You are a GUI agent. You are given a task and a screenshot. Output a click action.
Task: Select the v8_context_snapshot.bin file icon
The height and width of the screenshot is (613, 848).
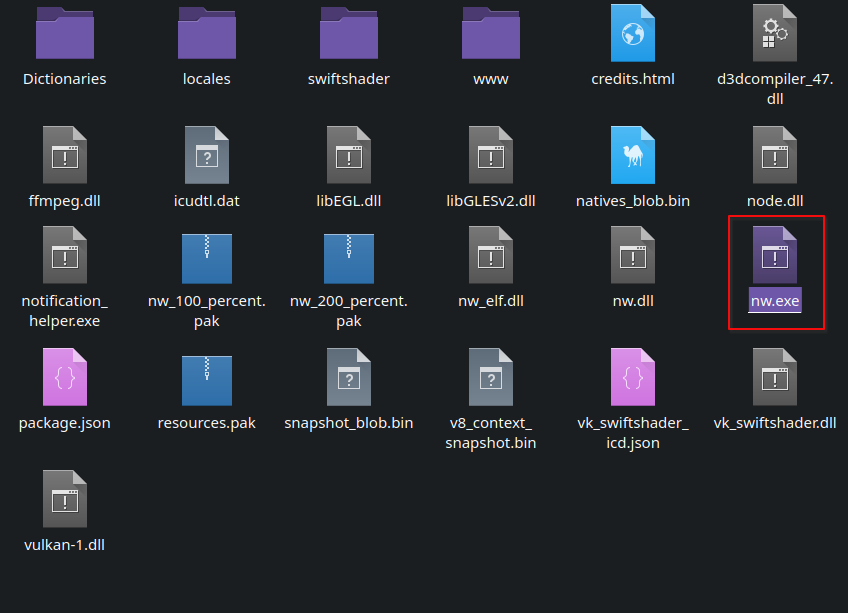[x=491, y=377]
